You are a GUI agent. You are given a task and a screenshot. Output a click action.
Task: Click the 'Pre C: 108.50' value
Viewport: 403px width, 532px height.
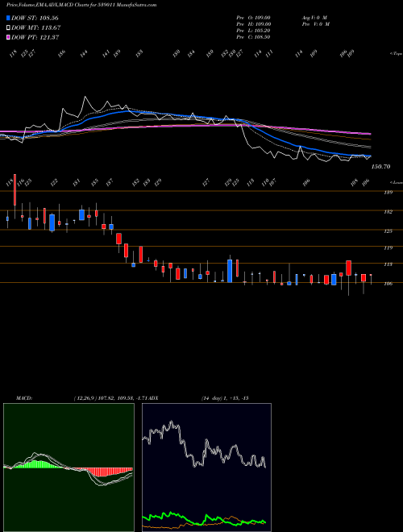[x=253, y=37]
